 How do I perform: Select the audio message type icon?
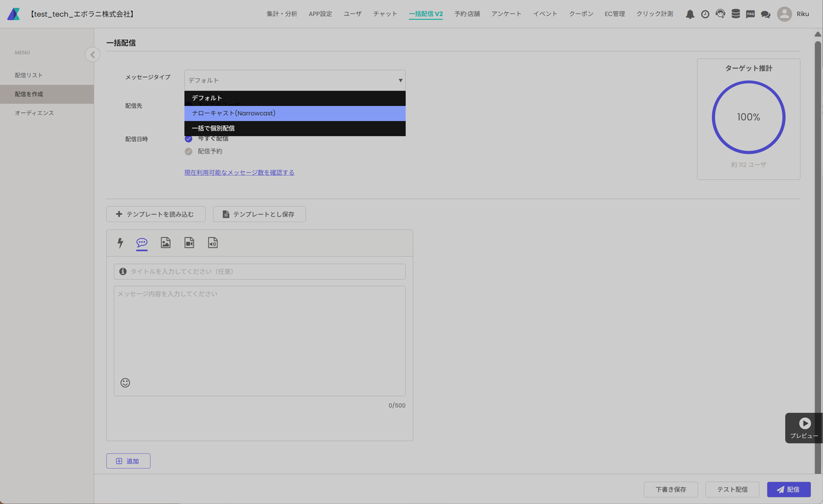coord(213,243)
